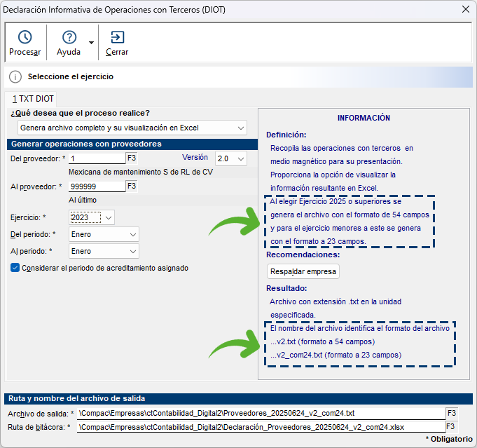The image size is (477, 448).
Task: Open the Al periodo month dropdown
Action: coord(132,251)
